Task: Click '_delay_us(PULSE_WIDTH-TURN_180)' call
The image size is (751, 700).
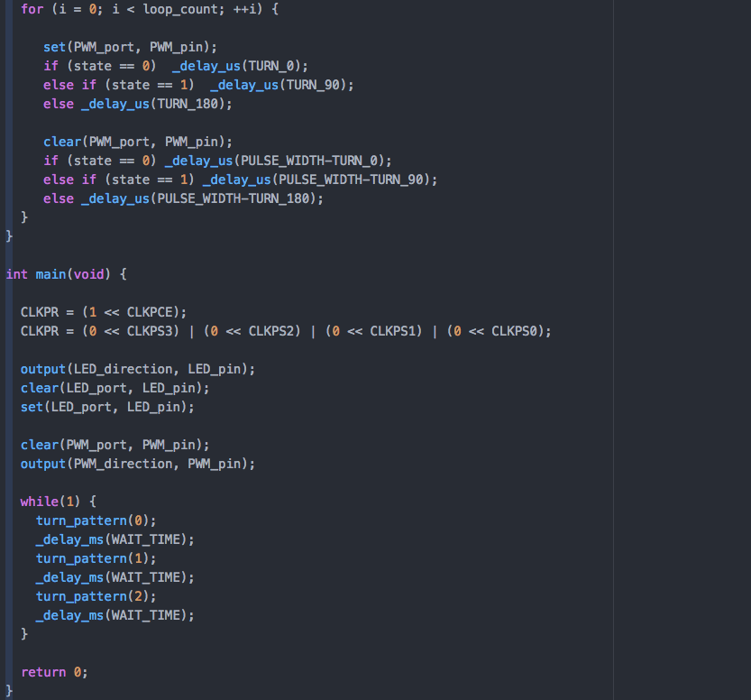Action: click(202, 198)
